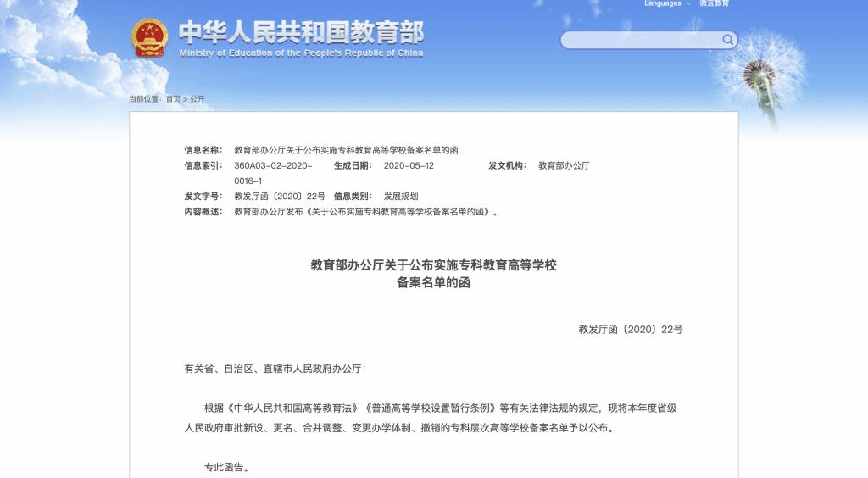Image resolution: width=868 pixels, height=478 pixels.
Task: Open the 微言教育 link in the header
Action: point(714,3)
